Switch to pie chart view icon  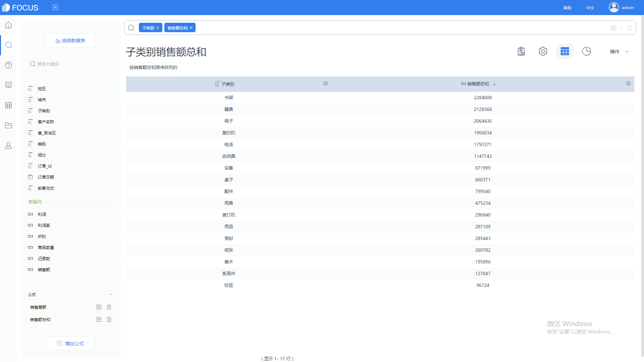(x=587, y=51)
